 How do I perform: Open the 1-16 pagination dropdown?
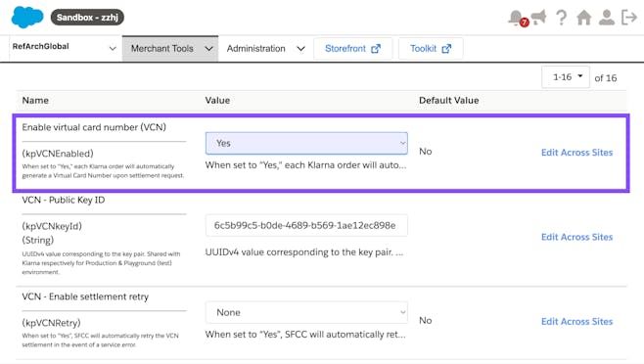(x=566, y=77)
